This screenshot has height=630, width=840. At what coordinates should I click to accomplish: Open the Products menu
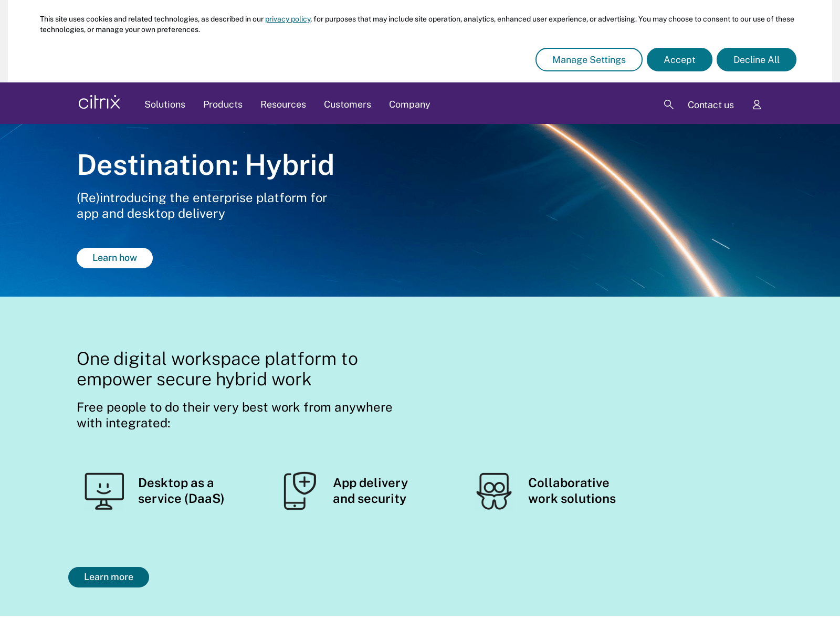point(223,104)
